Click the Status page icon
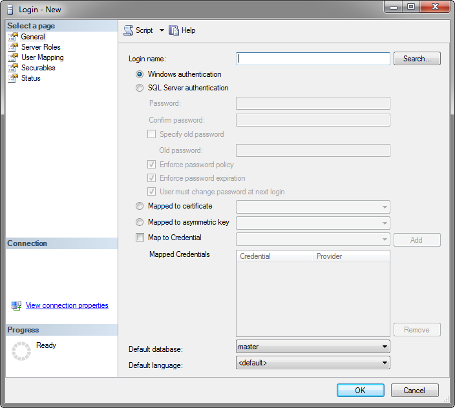Screen dimensions: 456x408 [x=13, y=78]
